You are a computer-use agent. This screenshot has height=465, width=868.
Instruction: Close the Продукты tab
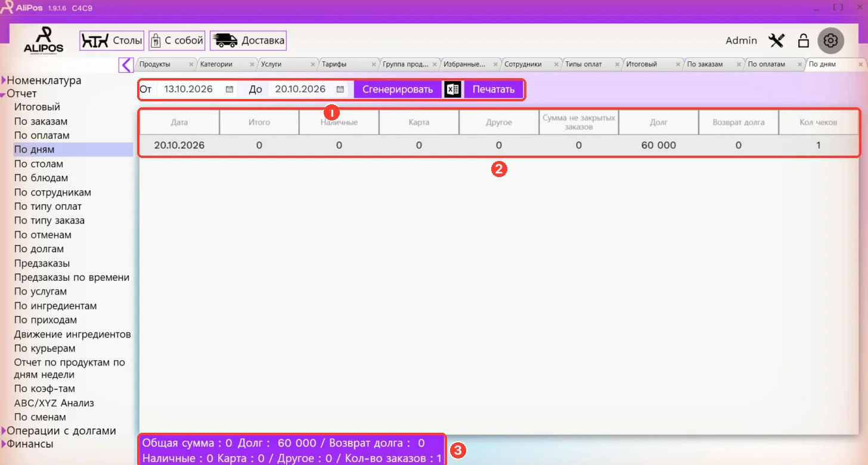[191, 64]
